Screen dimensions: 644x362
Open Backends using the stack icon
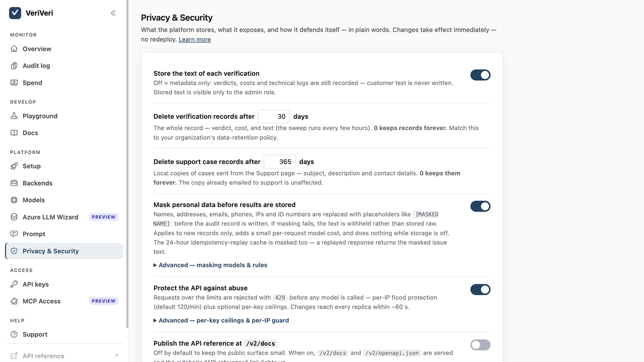pyautogui.click(x=14, y=184)
